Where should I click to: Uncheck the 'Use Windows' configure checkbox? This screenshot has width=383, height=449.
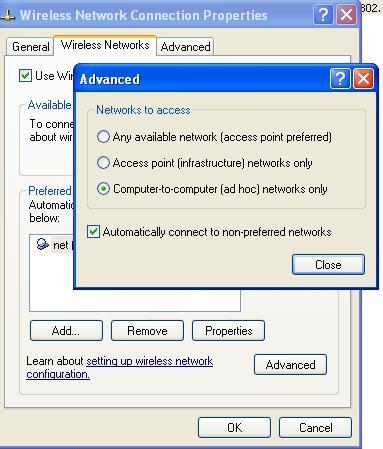pos(25,75)
